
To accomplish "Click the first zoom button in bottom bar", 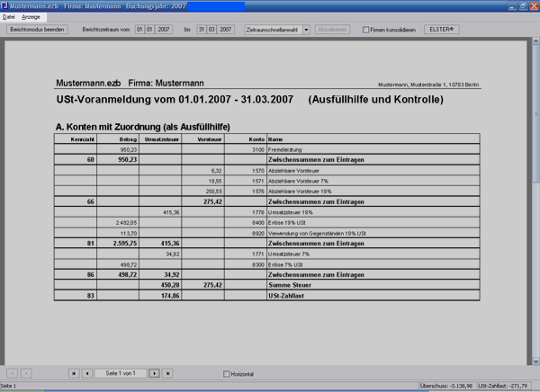I will coord(12,373).
